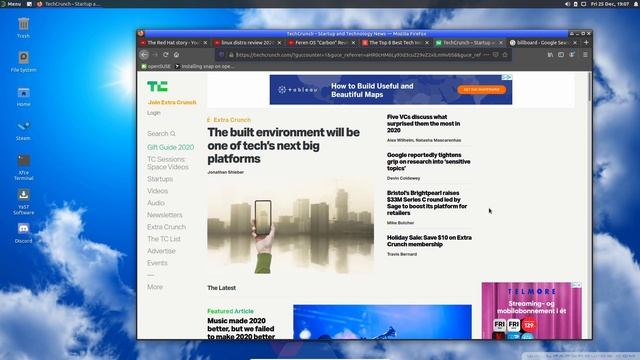Open the File System desktop icon
Image resolution: width=640 pixels, height=360 pixels.
point(23,61)
